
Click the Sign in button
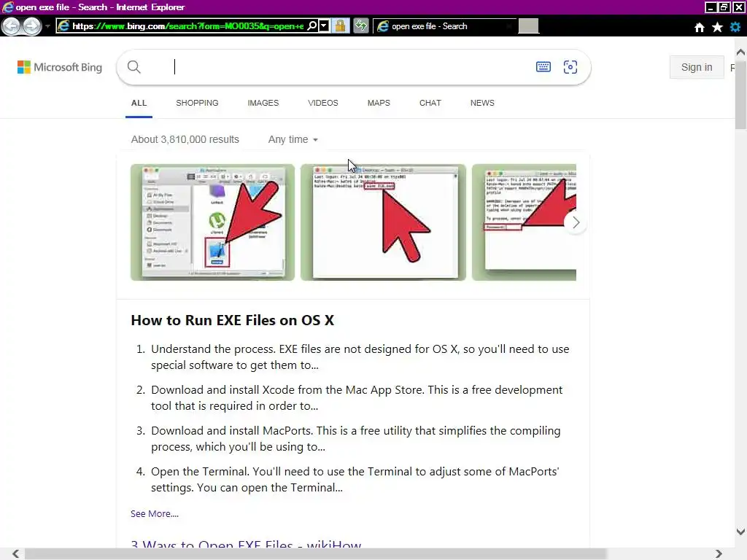[x=697, y=67]
